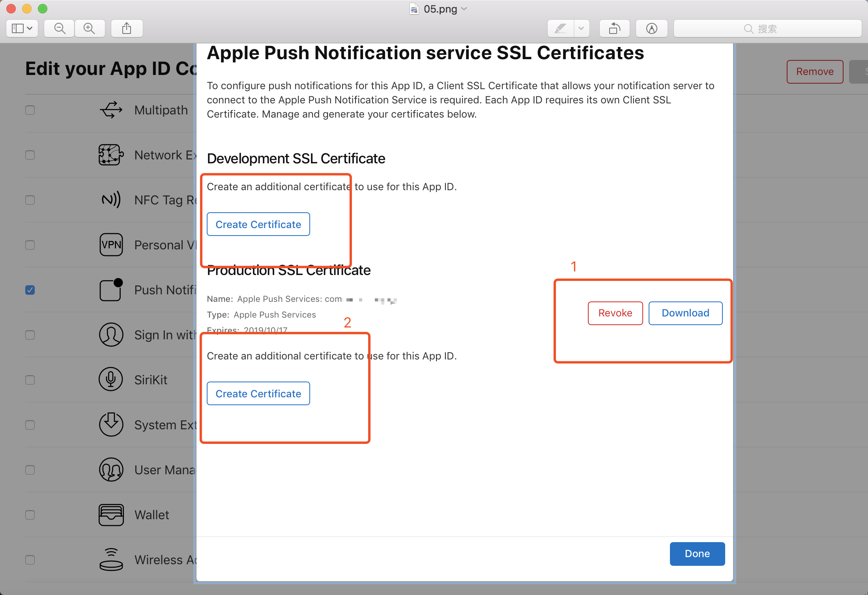Enable the Network Extensions checkbox
The height and width of the screenshot is (595, 868).
click(30, 155)
